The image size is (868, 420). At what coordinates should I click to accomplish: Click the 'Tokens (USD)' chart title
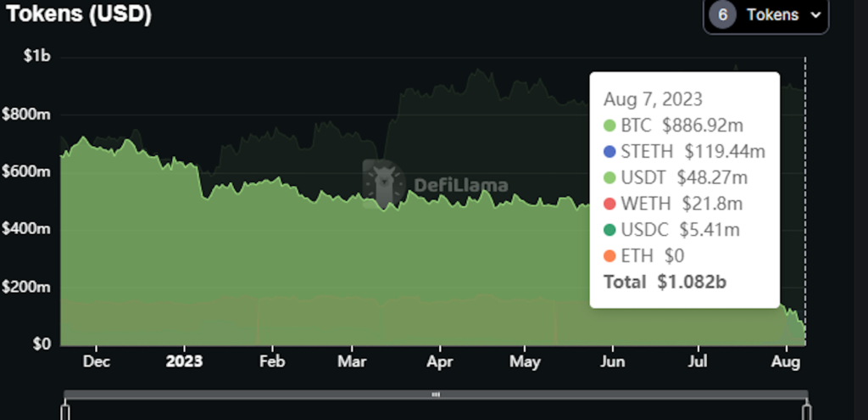pos(79,14)
